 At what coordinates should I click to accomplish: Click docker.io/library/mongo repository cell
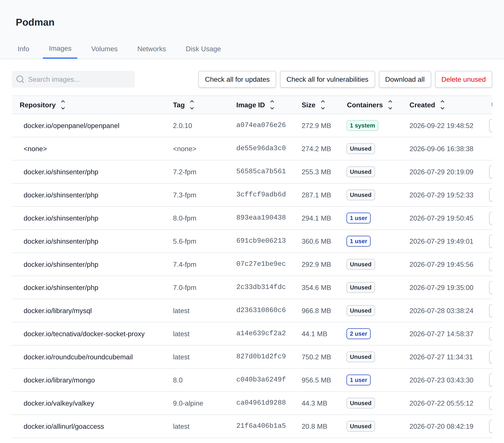(59, 380)
